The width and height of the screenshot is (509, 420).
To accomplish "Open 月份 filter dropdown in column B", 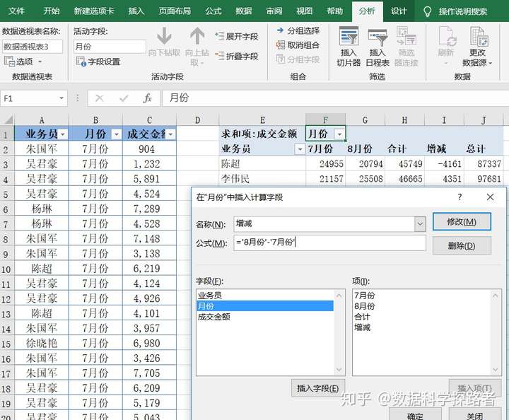I will [116, 134].
